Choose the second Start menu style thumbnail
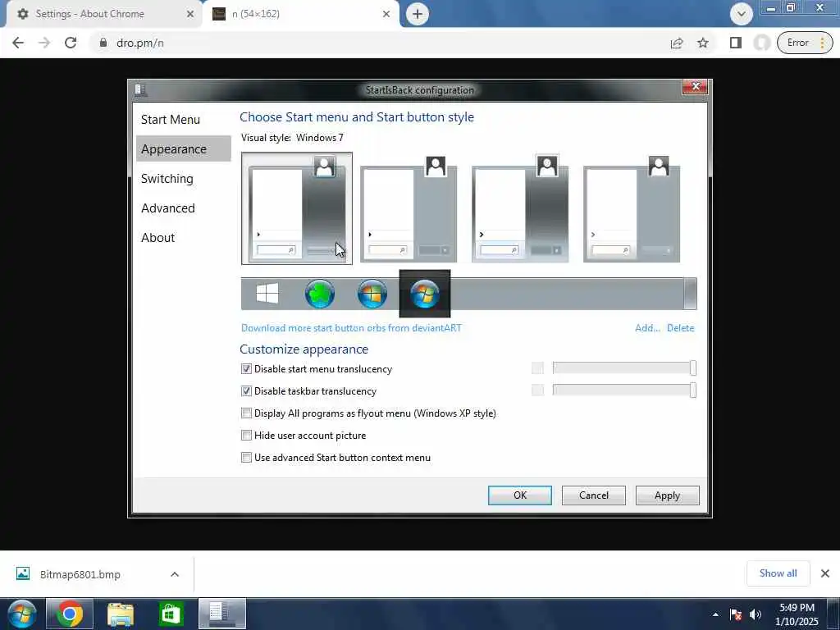The image size is (840, 630). click(x=409, y=208)
